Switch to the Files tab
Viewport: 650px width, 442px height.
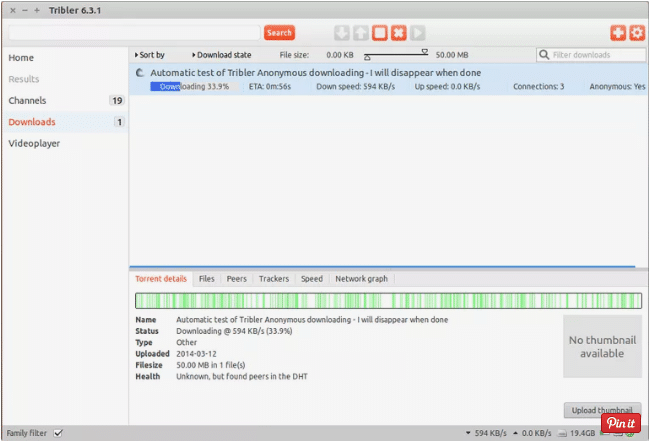coord(206,279)
